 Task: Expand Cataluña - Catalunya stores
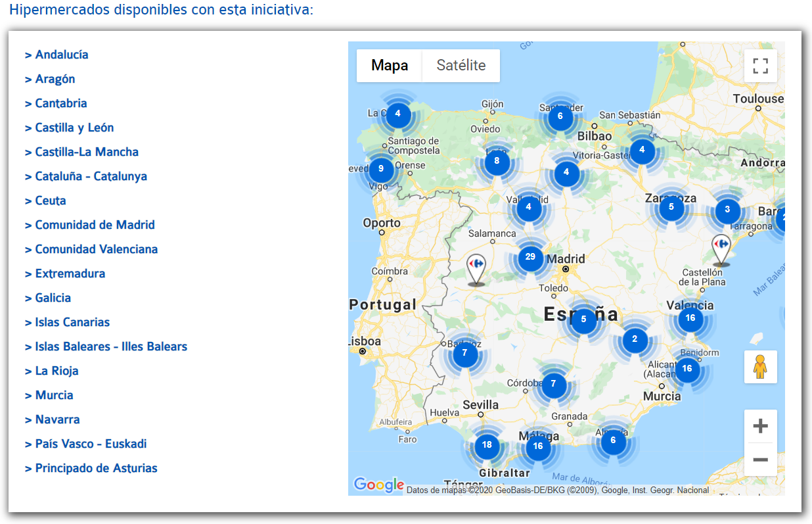point(91,176)
